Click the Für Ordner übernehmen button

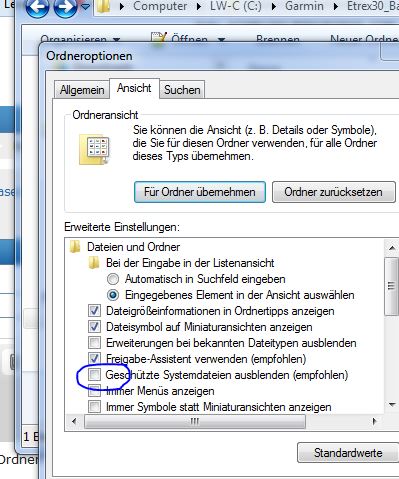point(200,192)
